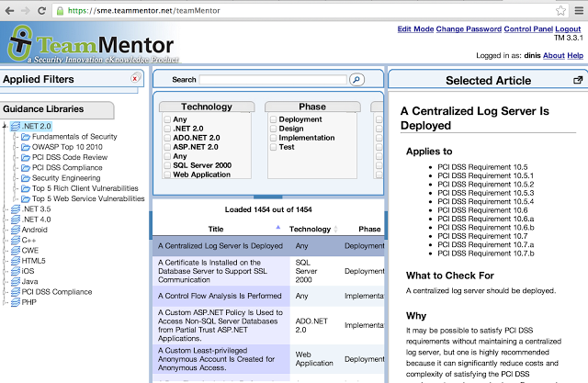Sort the table by Technology column
The height and width of the screenshot is (383, 588).
click(x=310, y=229)
